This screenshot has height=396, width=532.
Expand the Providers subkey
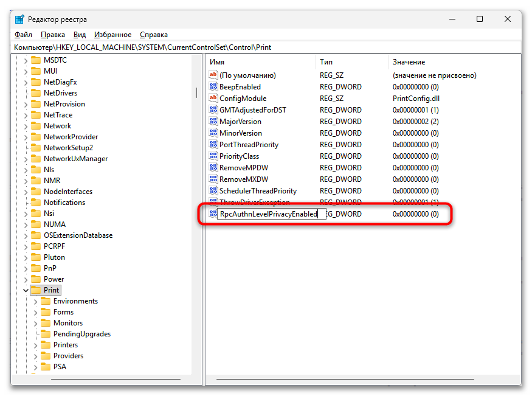[x=36, y=356]
